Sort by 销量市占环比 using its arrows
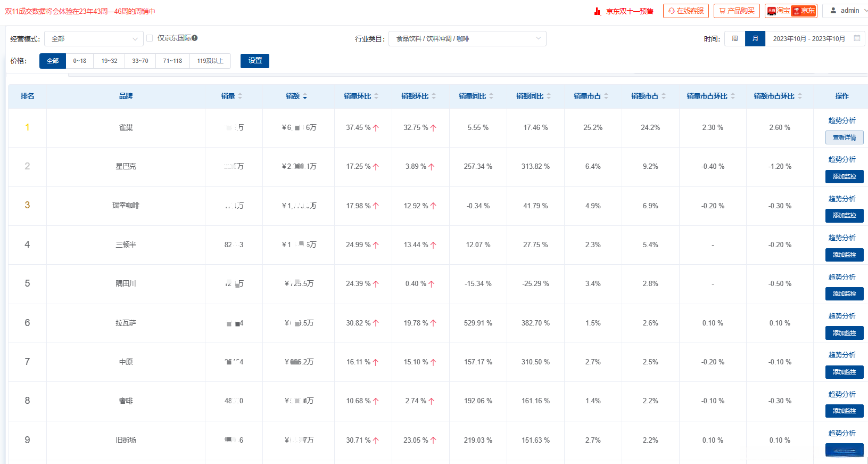 tap(733, 96)
